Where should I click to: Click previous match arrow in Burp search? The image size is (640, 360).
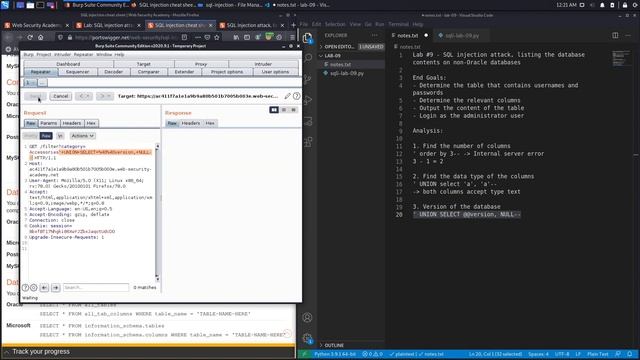44,287
